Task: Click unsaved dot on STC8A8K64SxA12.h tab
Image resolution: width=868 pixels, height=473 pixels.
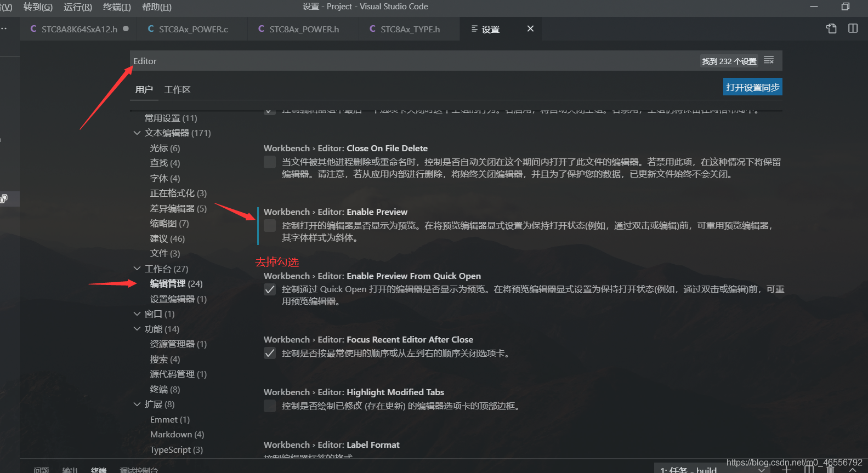Action: [126, 29]
